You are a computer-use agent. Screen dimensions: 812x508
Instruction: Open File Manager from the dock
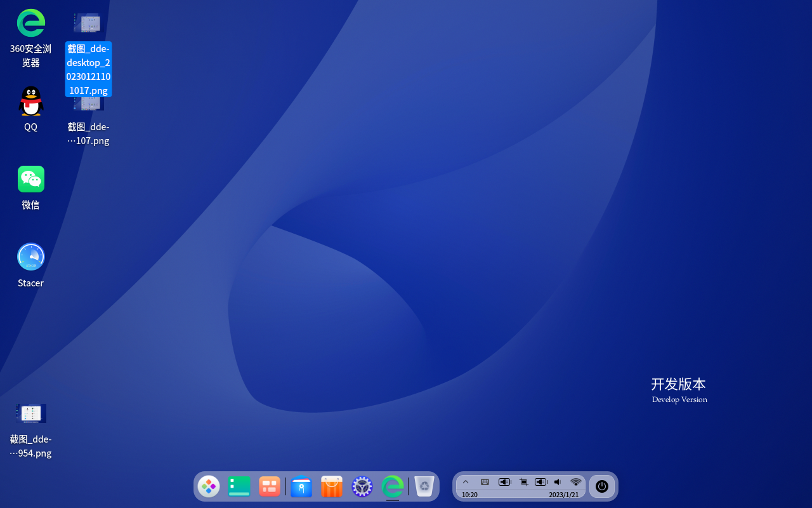(301, 486)
